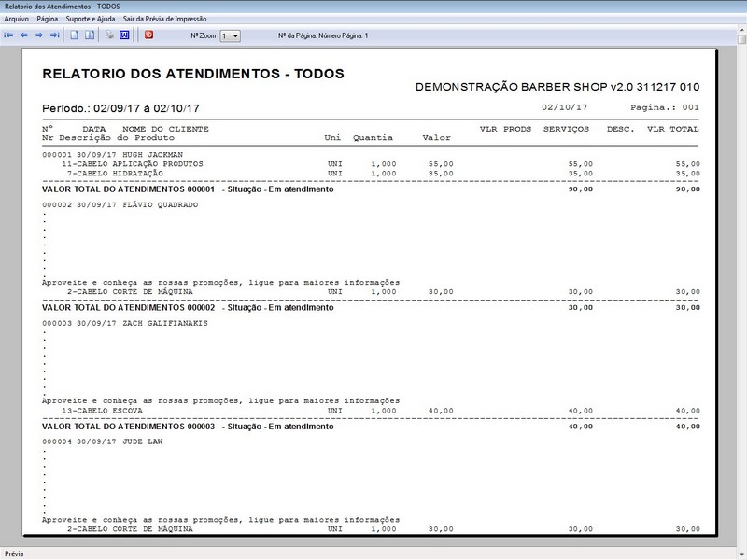Viewport: 747px width, 560px height.
Task: Select single page view icon
Action: pos(75,35)
